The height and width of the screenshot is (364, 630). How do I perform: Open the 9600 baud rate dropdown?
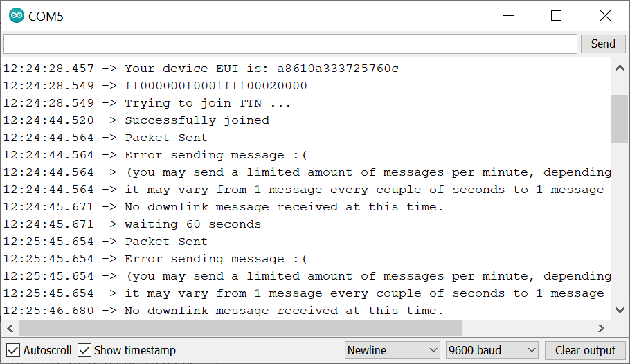[x=492, y=350]
